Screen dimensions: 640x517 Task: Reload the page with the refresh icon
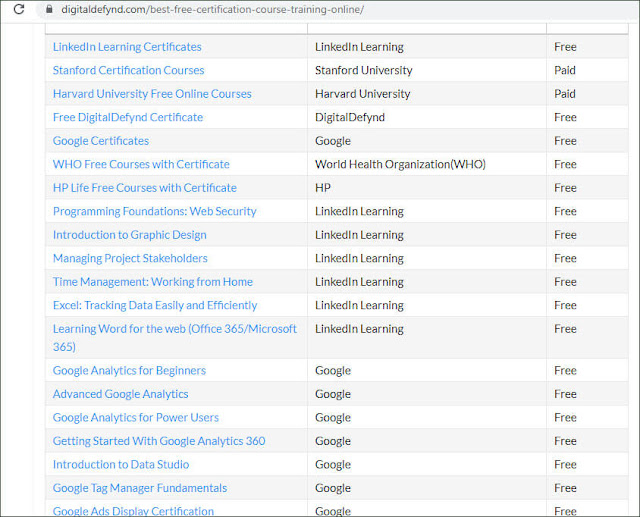[x=19, y=9]
